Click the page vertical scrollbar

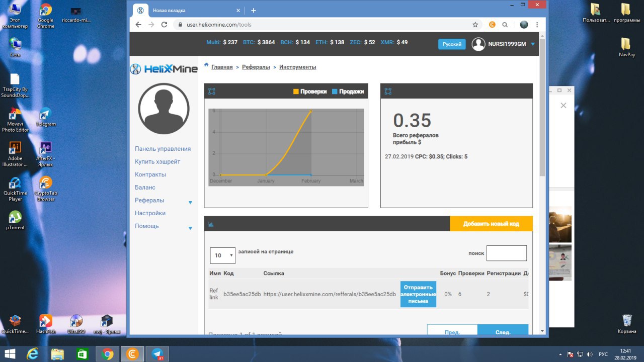(x=542, y=107)
